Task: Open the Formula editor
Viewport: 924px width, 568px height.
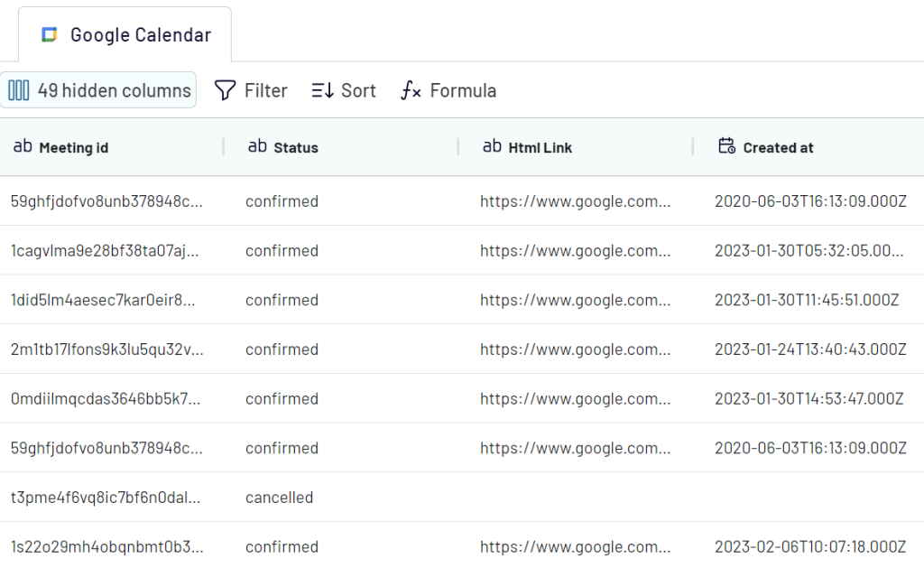Action: (x=448, y=90)
